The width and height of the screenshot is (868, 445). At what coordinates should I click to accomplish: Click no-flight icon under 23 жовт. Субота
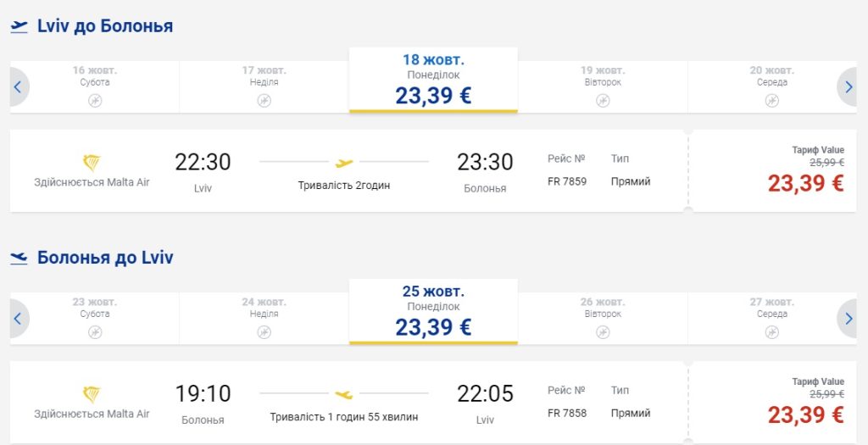click(x=95, y=332)
